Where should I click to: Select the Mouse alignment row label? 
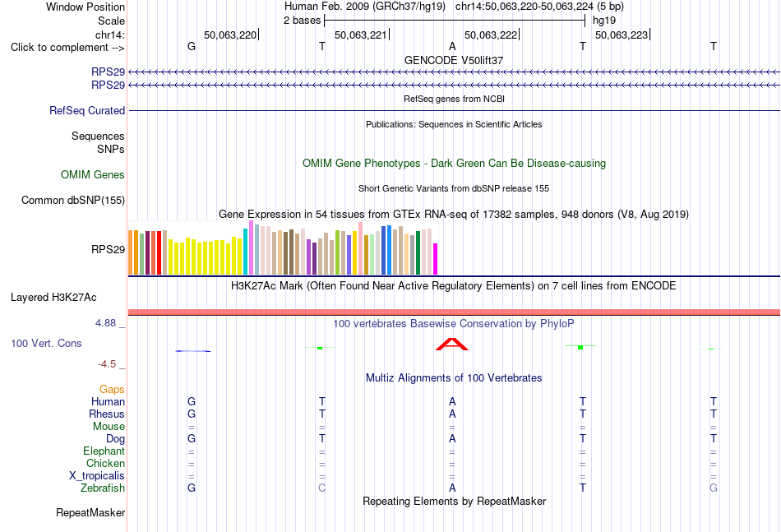click(x=109, y=427)
